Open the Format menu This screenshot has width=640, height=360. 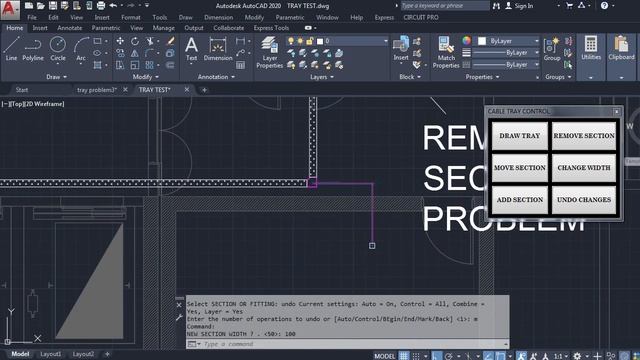[131, 18]
